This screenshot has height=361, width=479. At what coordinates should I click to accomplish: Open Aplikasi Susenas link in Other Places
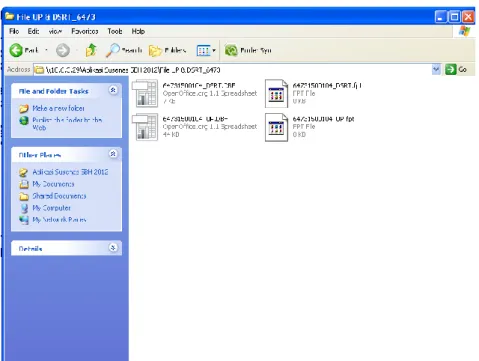(x=70, y=172)
